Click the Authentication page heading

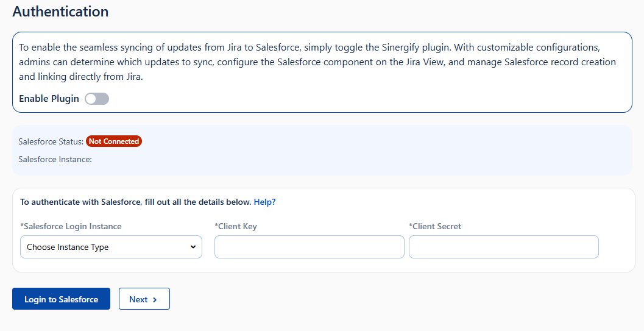[x=60, y=12]
